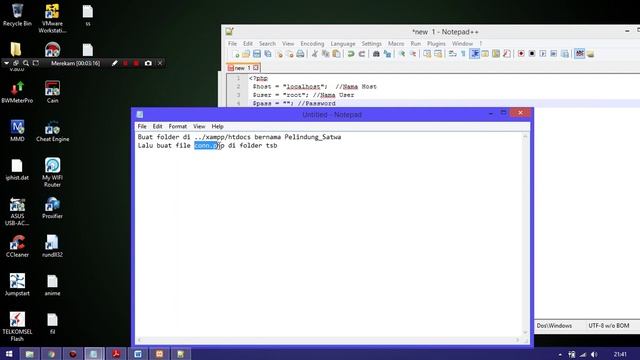Click 'UTF-8 w/o BOM' in Notepad++ status bar
Screen dimensions: 640x360
609,326
